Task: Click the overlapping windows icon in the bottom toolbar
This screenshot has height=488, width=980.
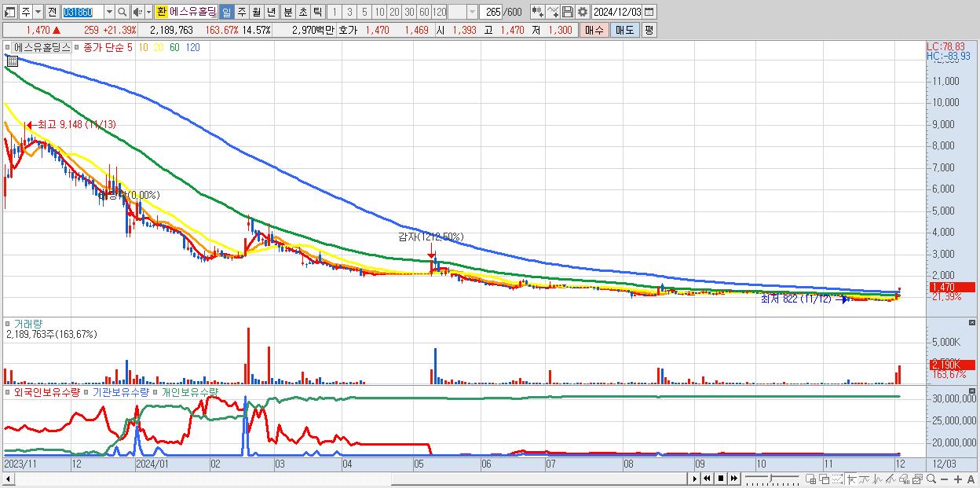Action: coord(825,479)
